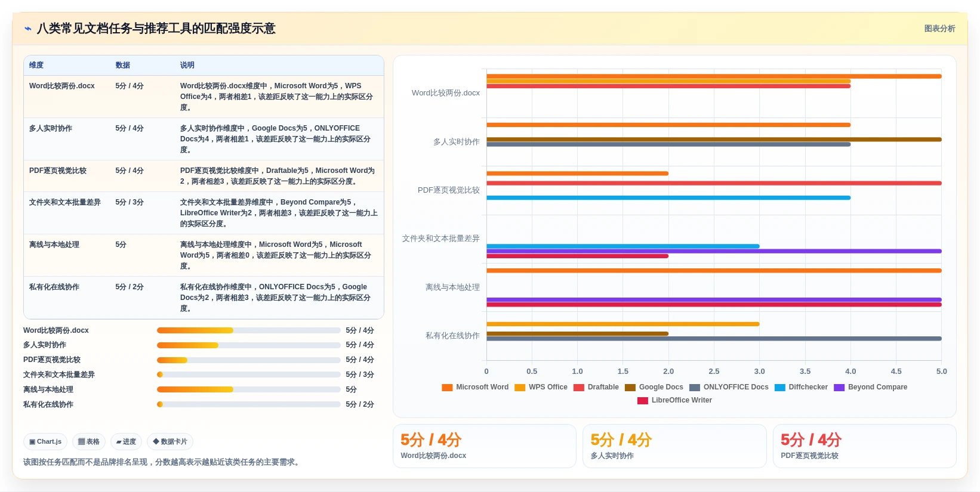Screen dimensions: 980x492
Task: Select the 数据卡片 chip
Action: 170,442
